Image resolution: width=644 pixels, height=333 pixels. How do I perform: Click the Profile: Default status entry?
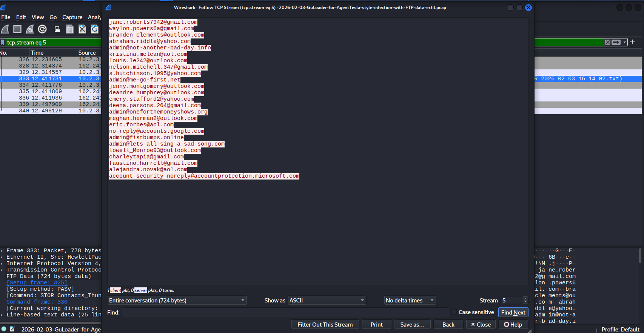click(x=620, y=329)
